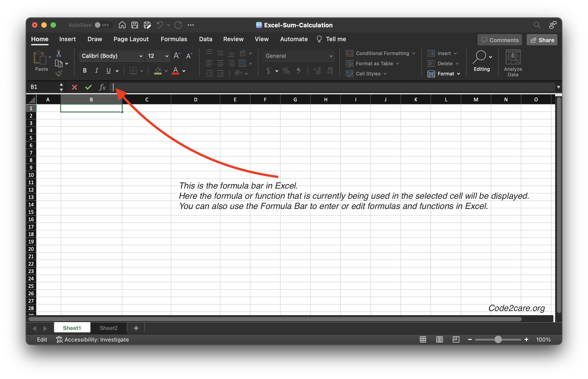
Task: Click the Percent Style icon
Action: pyautogui.click(x=286, y=71)
